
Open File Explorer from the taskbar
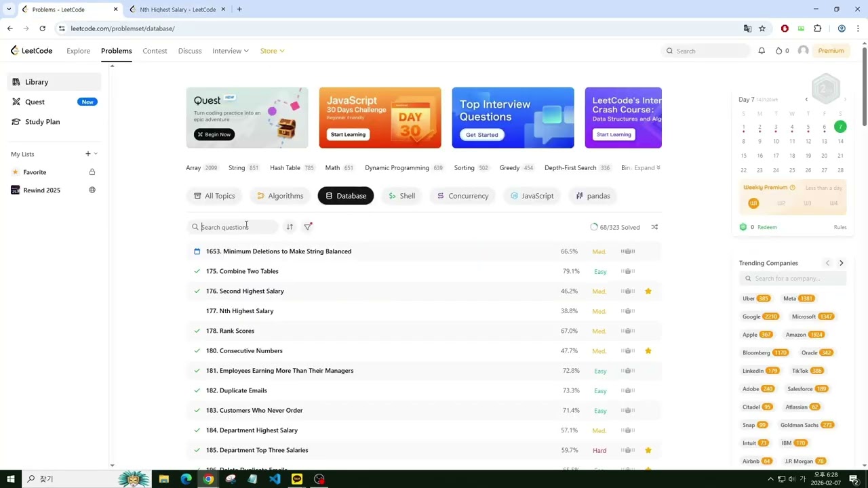163,479
